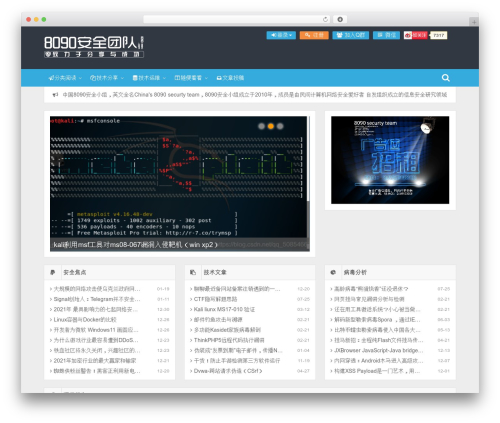
Task: Click the 8090安全团队 site logo
Action: pyautogui.click(x=94, y=47)
